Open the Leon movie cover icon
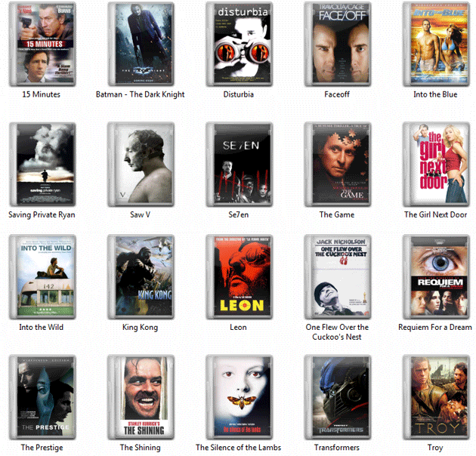 (240, 276)
